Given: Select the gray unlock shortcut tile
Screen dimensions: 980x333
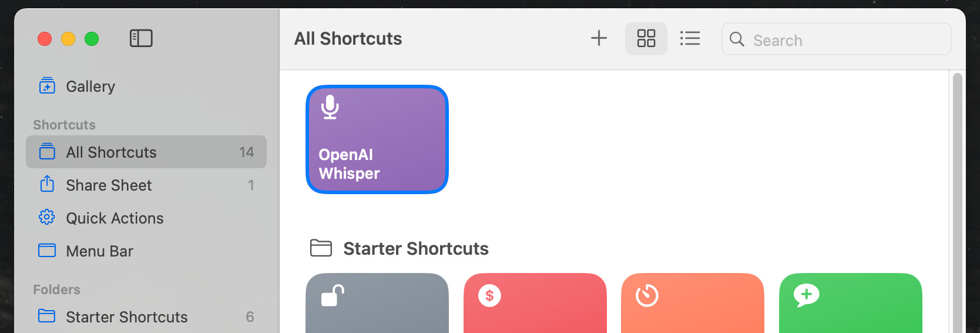Looking at the screenshot, I should coord(377,303).
